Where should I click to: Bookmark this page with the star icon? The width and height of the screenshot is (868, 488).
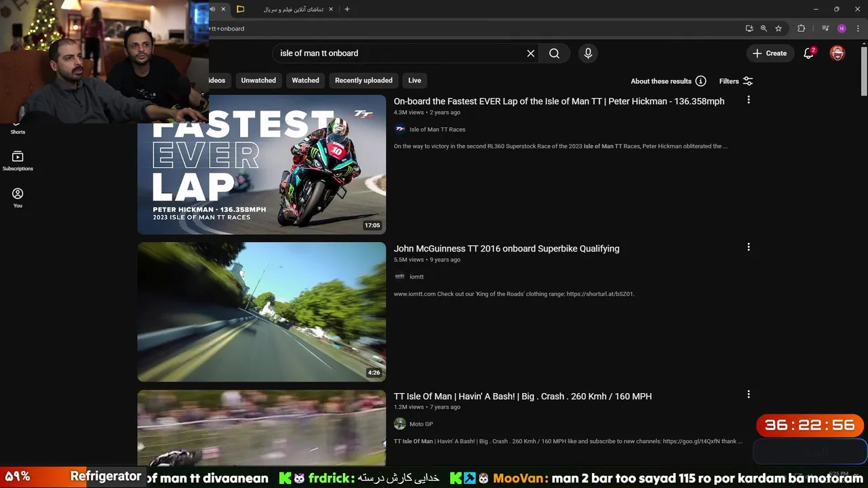pyautogui.click(x=778, y=28)
